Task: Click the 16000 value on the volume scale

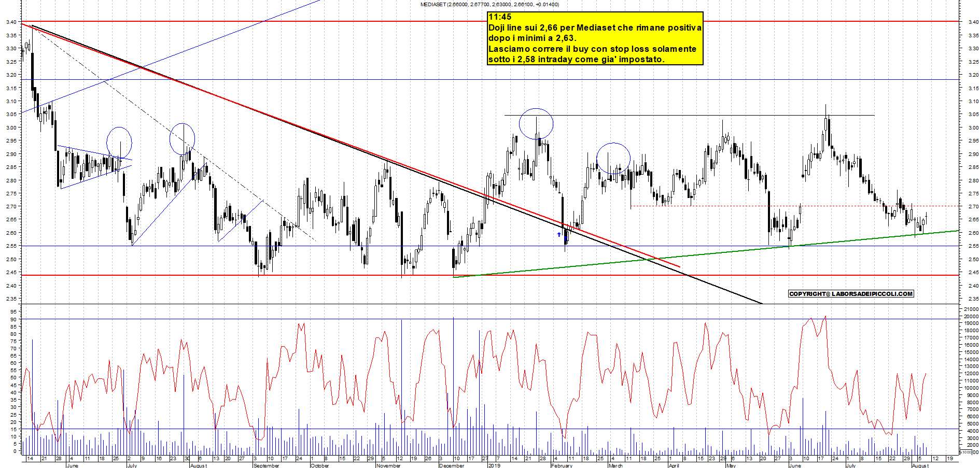Action: [x=971, y=345]
